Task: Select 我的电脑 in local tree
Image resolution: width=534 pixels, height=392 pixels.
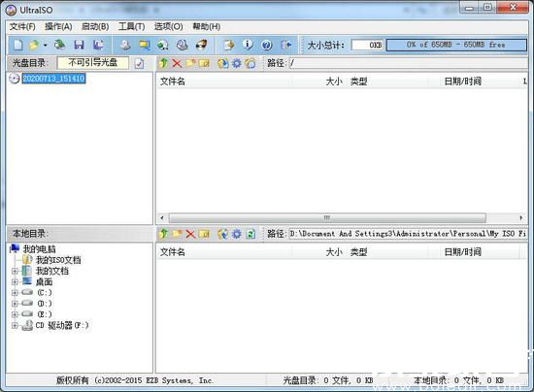Action: pyautogui.click(x=39, y=249)
